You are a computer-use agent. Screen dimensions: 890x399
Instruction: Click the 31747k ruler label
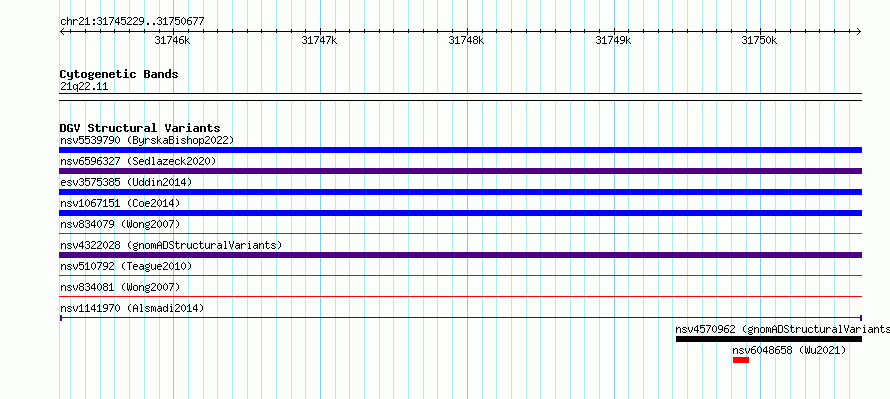click(x=320, y=40)
